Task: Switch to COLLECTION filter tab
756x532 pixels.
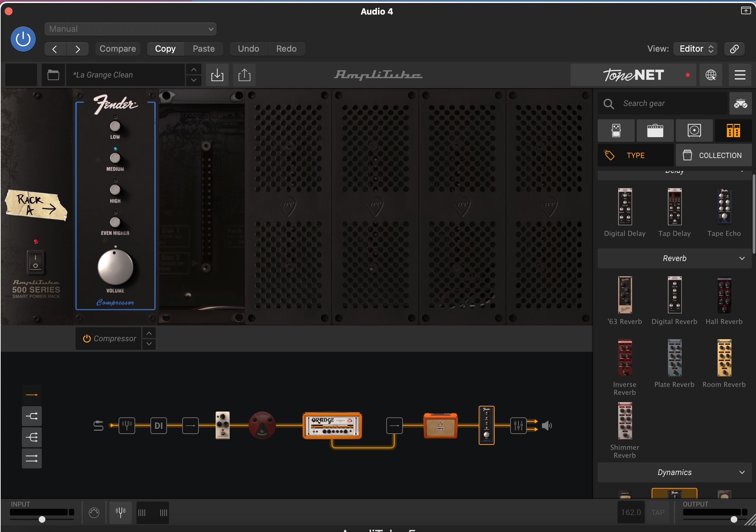Action: click(714, 155)
